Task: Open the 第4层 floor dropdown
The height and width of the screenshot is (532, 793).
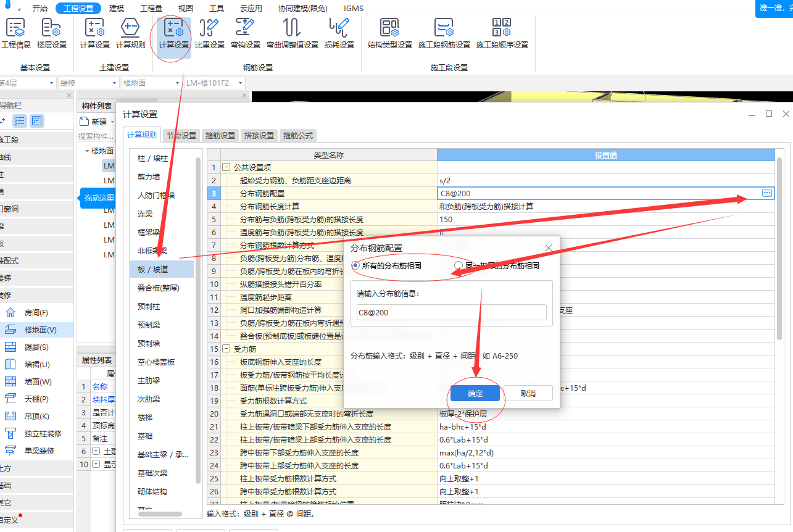Action: (28, 83)
